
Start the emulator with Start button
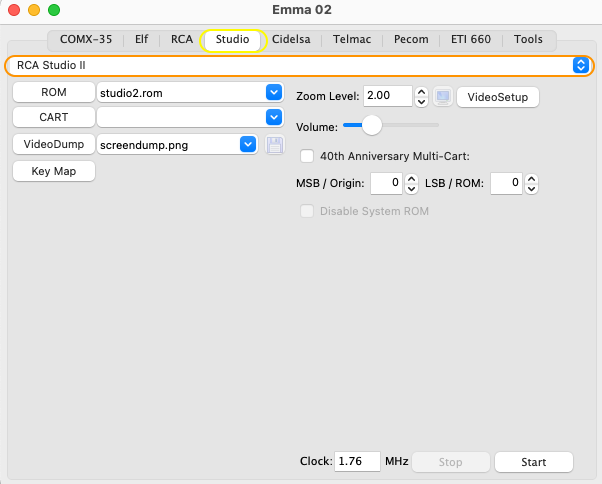pyautogui.click(x=534, y=462)
